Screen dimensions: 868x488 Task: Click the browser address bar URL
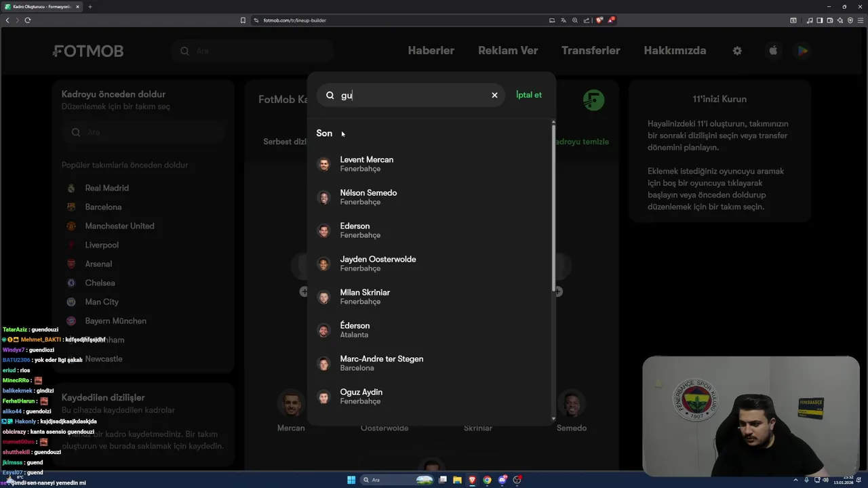tap(295, 20)
